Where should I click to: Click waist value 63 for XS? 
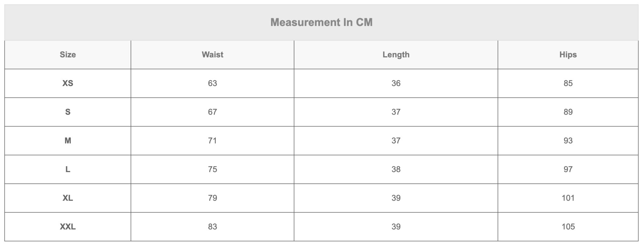coord(212,83)
